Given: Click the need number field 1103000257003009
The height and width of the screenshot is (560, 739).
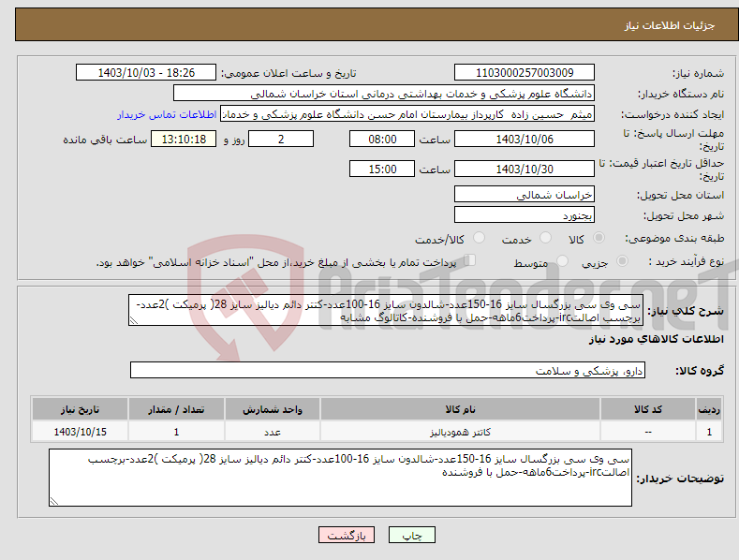Looking at the screenshot, I should (x=525, y=73).
